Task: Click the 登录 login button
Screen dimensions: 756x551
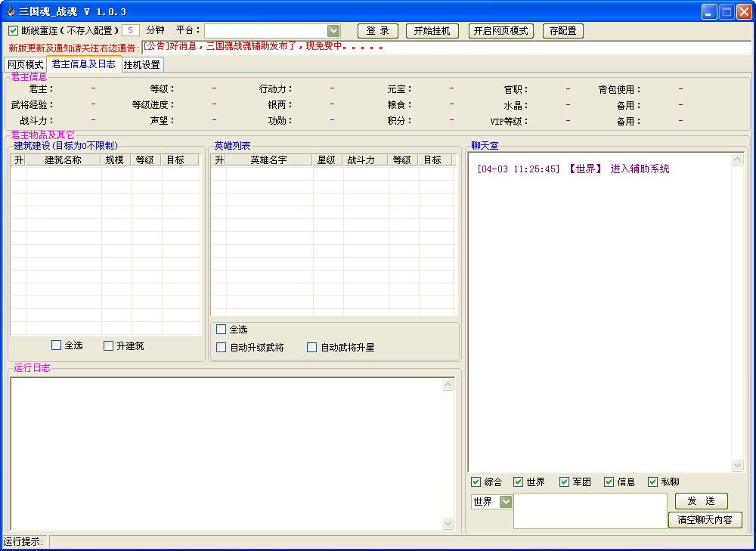Action: (377, 31)
